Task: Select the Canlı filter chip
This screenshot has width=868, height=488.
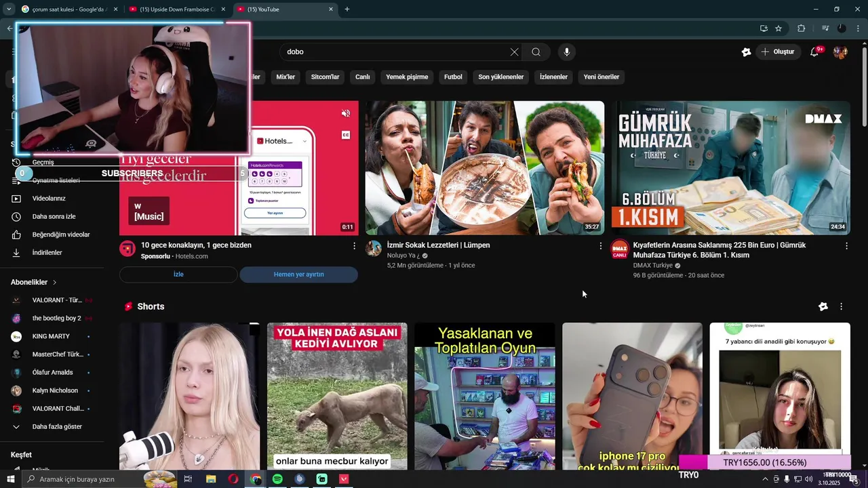Action: point(363,77)
